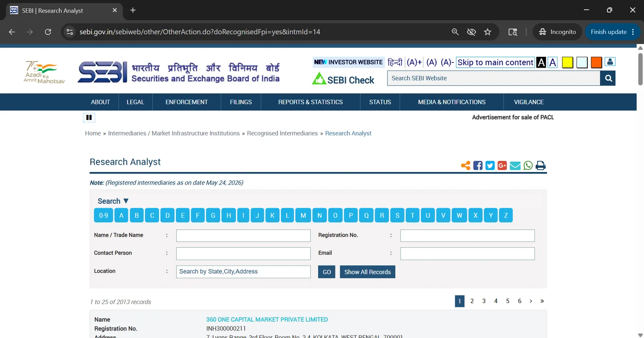Filter records by letter S
Image resolution: width=644 pixels, height=338 pixels.
click(x=397, y=216)
